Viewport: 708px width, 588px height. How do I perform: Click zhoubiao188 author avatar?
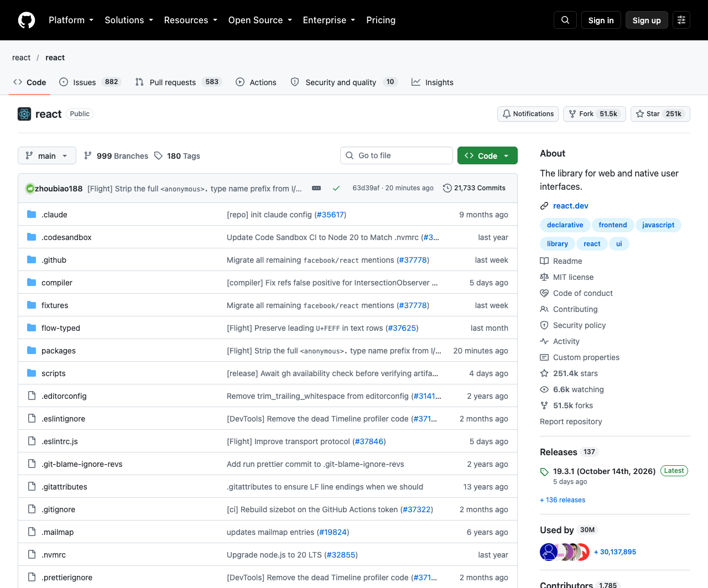click(30, 189)
